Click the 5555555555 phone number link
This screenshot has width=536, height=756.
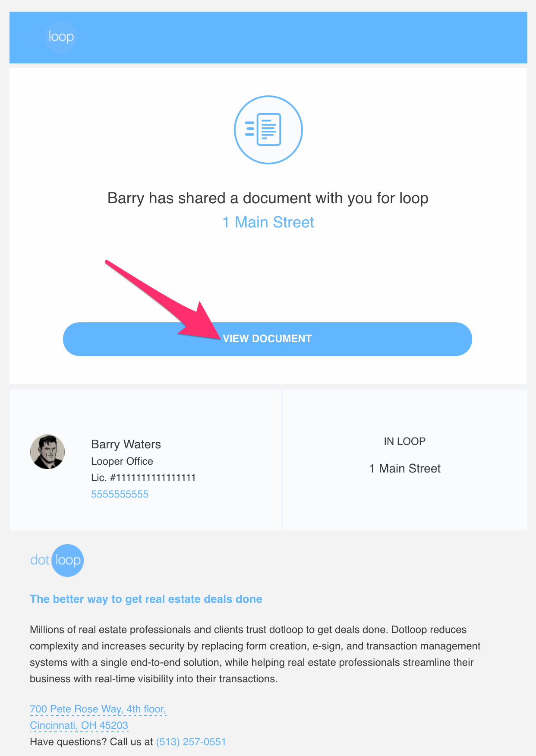[120, 494]
